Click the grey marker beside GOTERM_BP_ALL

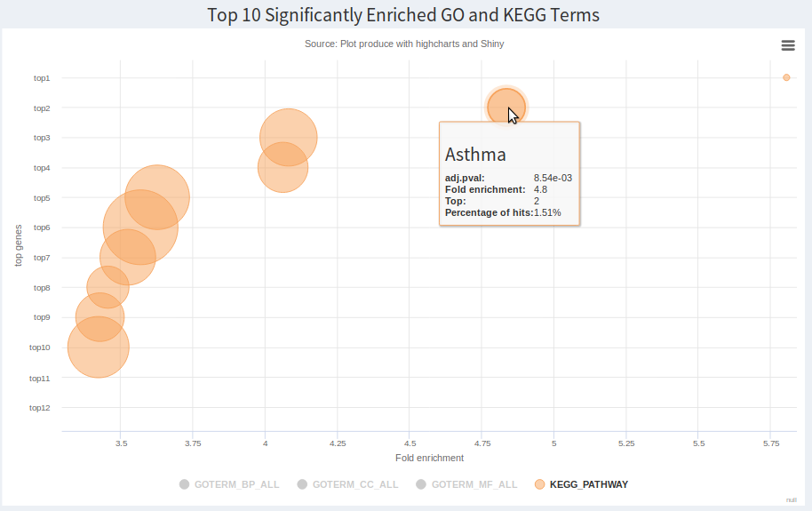point(185,484)
